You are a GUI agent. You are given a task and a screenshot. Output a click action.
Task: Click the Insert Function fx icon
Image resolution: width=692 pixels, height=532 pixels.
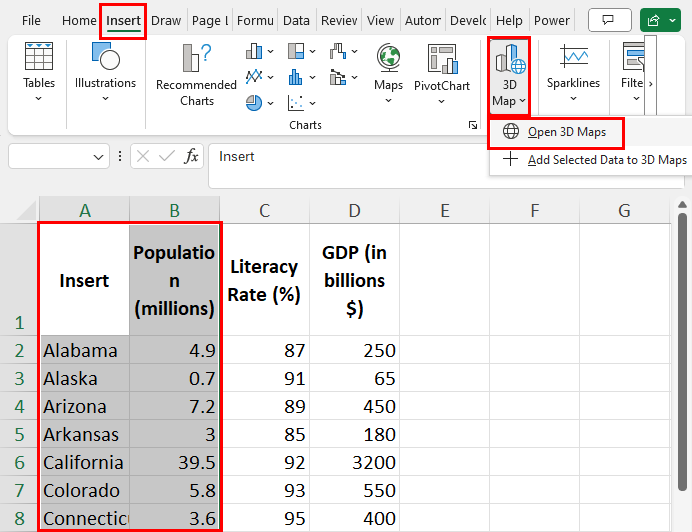(x=191, y=156)
